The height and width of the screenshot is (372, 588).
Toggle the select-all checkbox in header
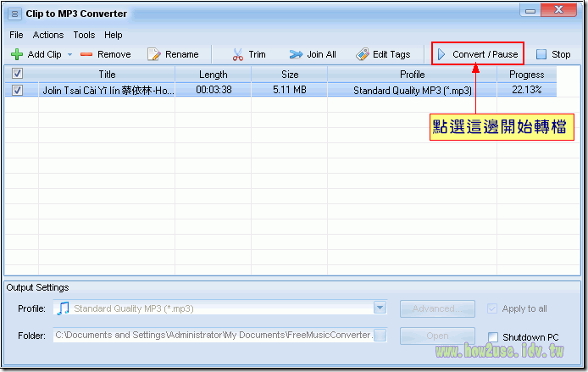pos(18,75)
